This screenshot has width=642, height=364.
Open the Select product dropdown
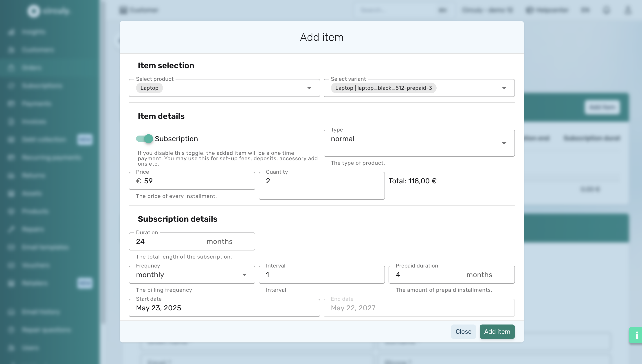(224, 88)
